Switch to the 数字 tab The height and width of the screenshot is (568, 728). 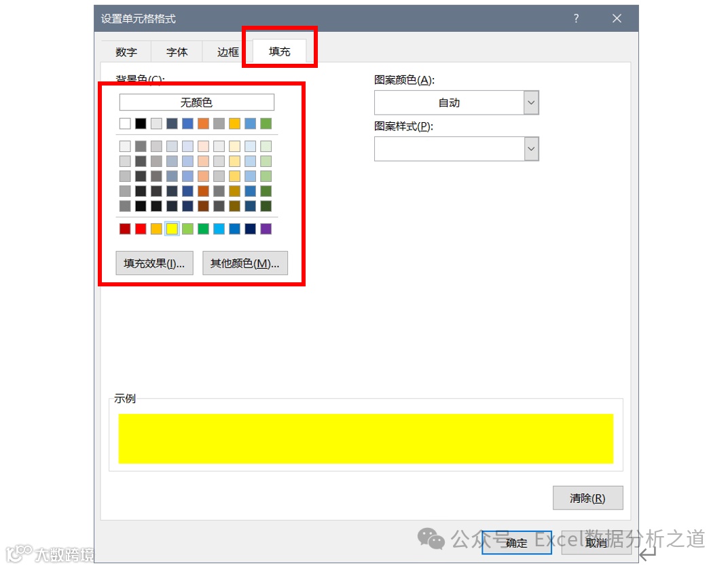click(126, 52)
